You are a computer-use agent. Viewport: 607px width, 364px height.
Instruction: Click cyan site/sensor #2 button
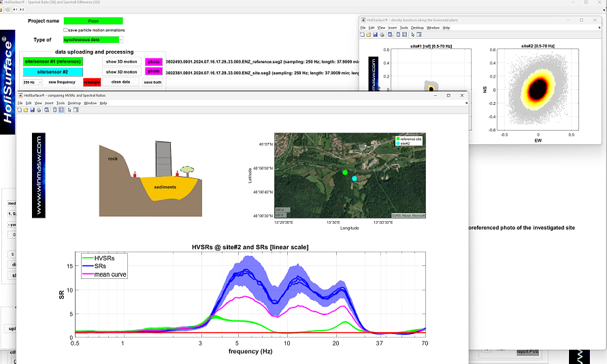click(52, 72)
